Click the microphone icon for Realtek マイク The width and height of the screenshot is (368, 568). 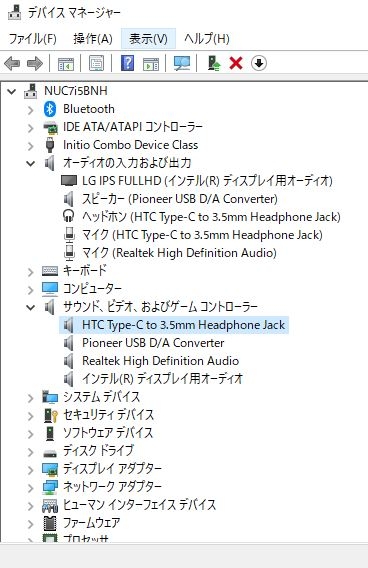(x=69, y=252)
